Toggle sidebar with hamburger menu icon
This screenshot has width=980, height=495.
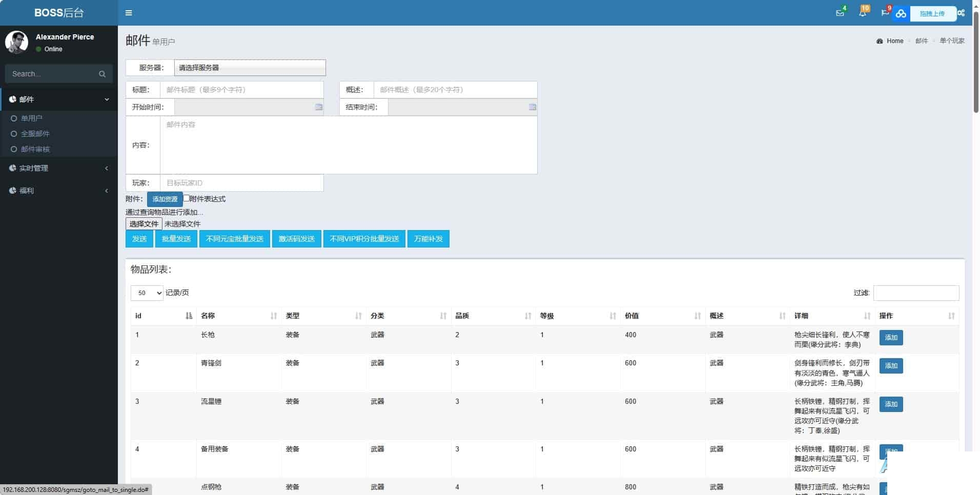[129, 13]
